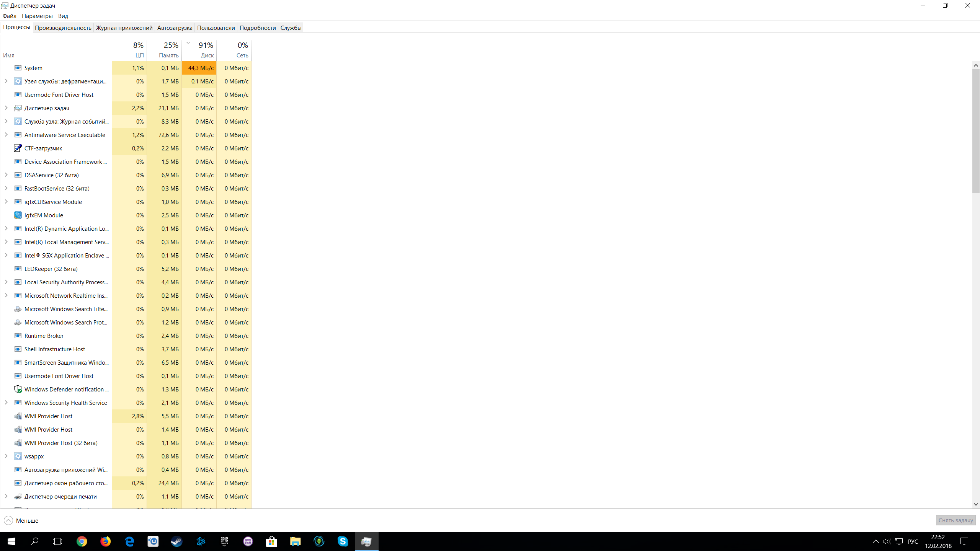The height and width of the screenshot is (551, 980).
Task: Click the Windows Security Health Service icon
Action: [18, 402]
